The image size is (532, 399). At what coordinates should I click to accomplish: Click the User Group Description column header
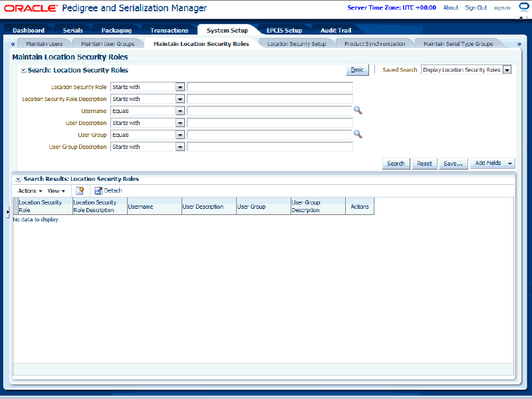point(319,206)
